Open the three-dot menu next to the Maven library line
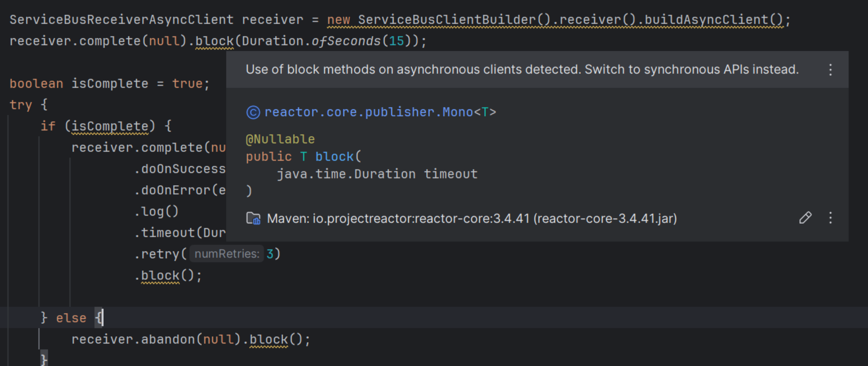The image size is (868, 366). 830,218
